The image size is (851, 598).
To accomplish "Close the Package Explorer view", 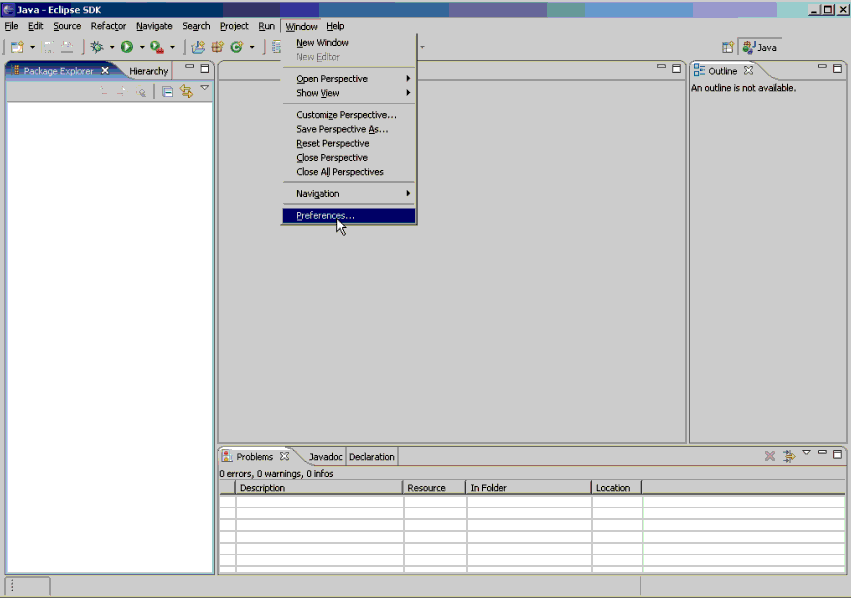I will coord(105,71).
